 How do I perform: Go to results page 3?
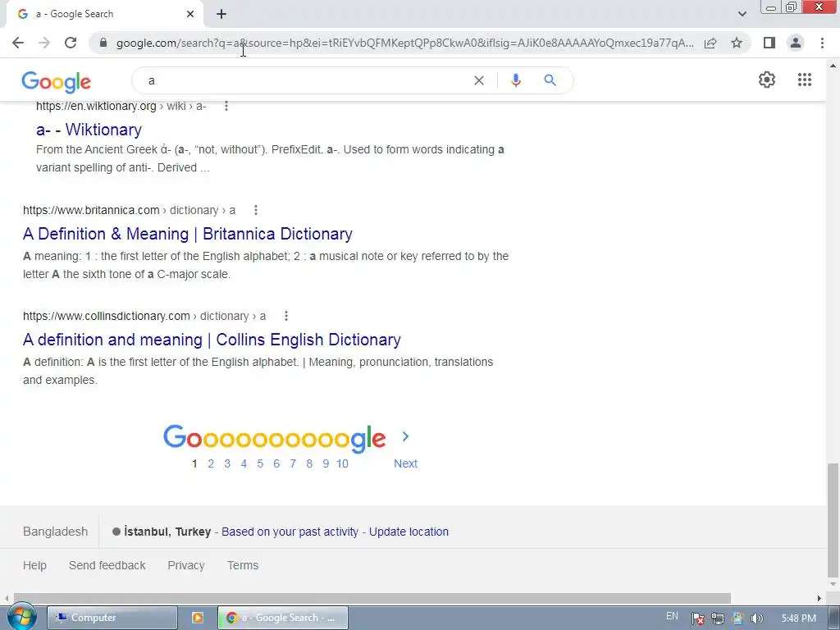(227, 464)
